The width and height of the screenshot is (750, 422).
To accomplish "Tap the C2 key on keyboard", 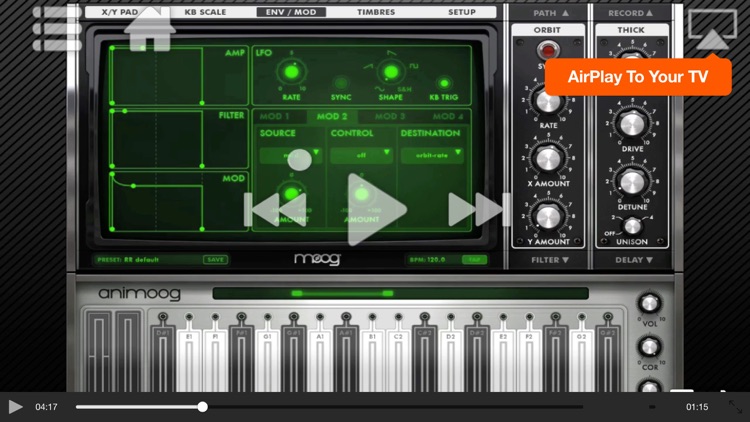I will 398,359.
